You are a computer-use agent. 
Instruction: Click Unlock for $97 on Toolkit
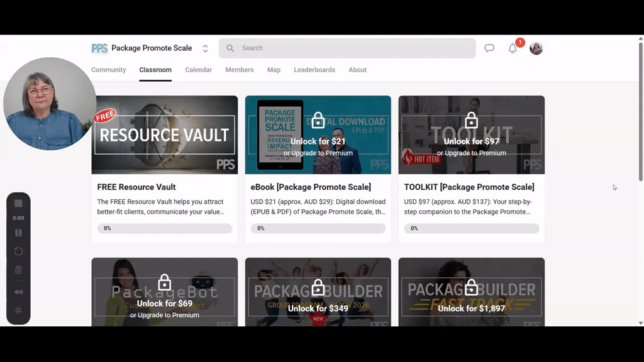pyautogui.click(x=472, y=141)
